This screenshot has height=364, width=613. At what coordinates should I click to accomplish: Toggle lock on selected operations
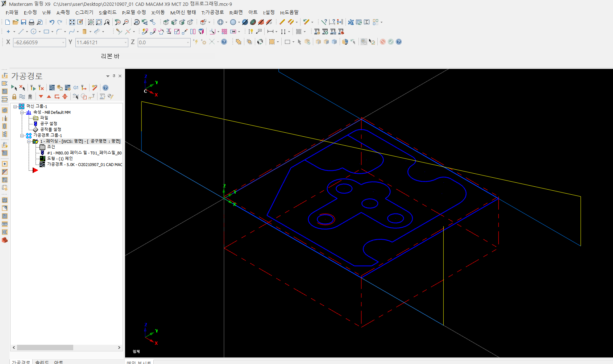[x=14, y=96]
